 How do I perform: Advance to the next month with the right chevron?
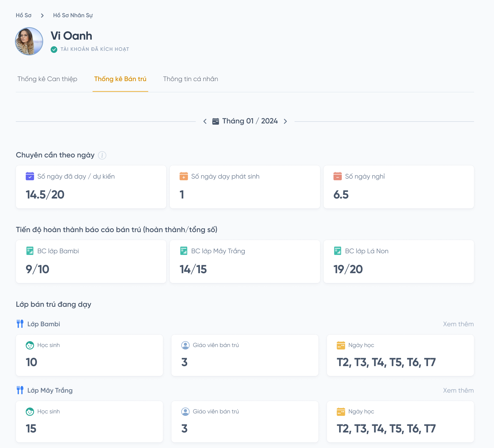point(285,121)
